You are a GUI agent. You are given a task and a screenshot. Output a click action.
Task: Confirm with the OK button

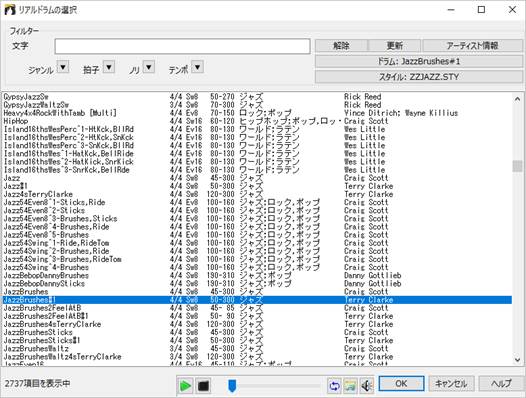click(x=401, y=384)
